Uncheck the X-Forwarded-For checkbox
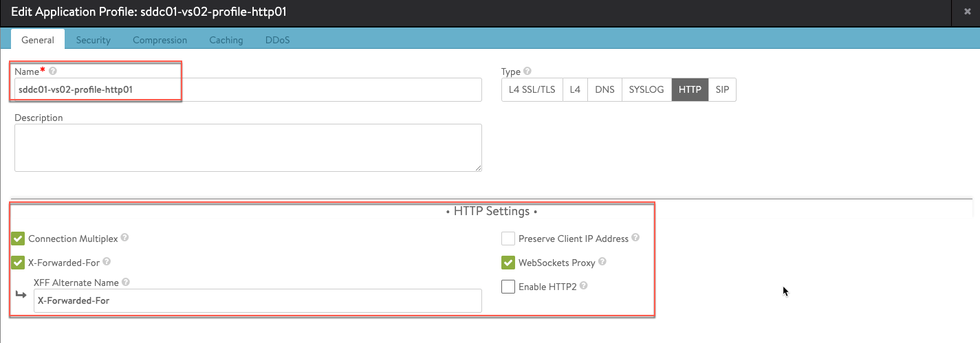This screenshot has width=980, height=343. [18, 263]
